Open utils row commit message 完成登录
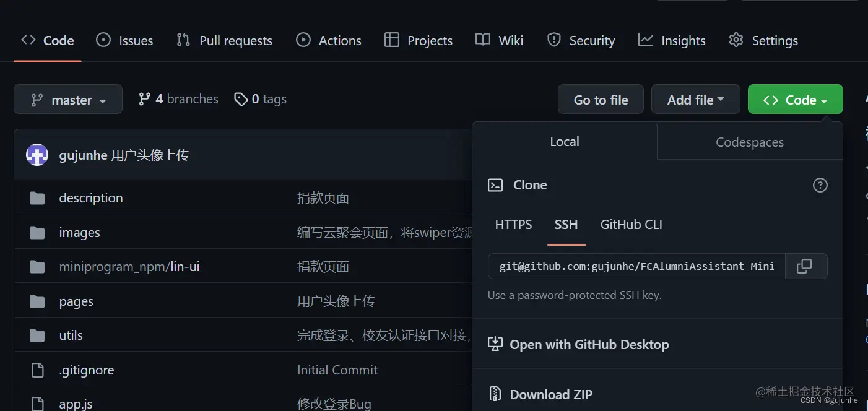 [x=384, y=335]
